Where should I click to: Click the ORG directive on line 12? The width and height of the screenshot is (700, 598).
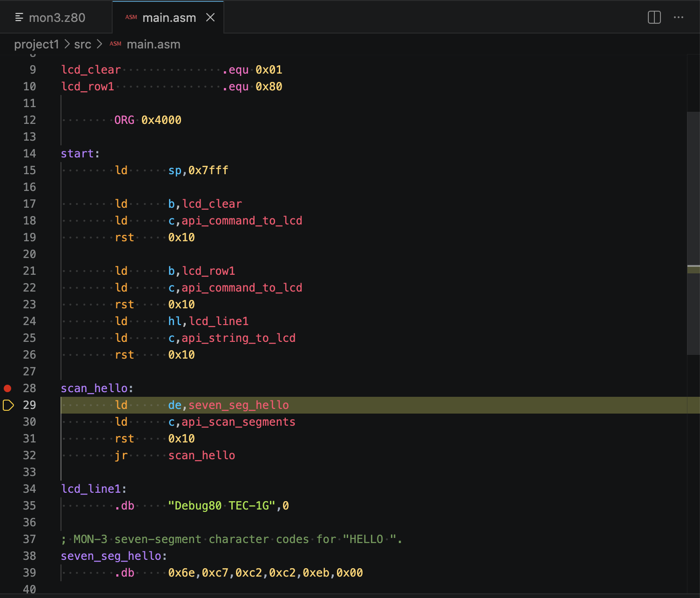point(124,120)
